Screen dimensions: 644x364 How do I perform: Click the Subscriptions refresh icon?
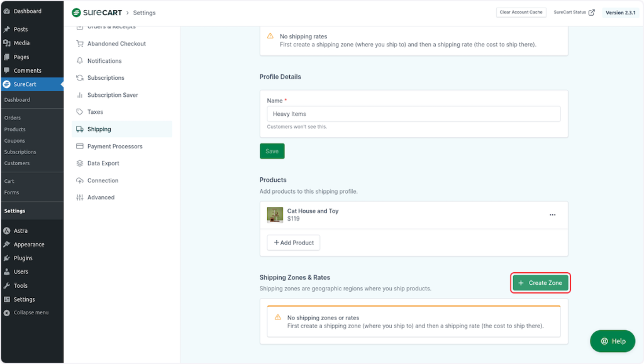[80, 78]
